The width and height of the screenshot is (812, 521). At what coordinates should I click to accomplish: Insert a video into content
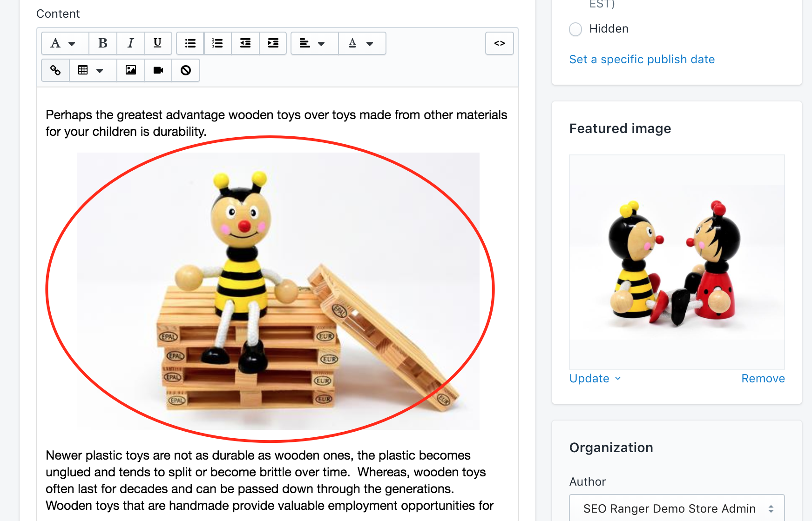tap(158, 70)
